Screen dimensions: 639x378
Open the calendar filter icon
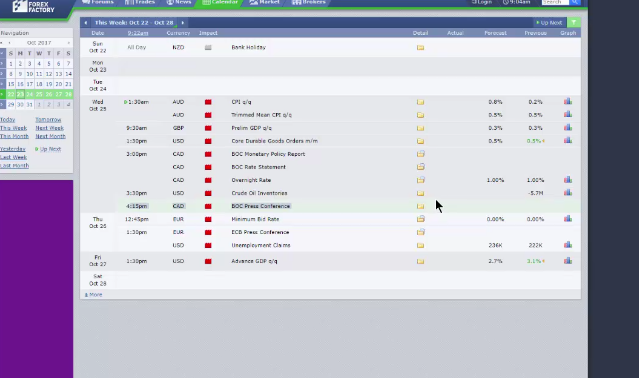pos(573,22)
